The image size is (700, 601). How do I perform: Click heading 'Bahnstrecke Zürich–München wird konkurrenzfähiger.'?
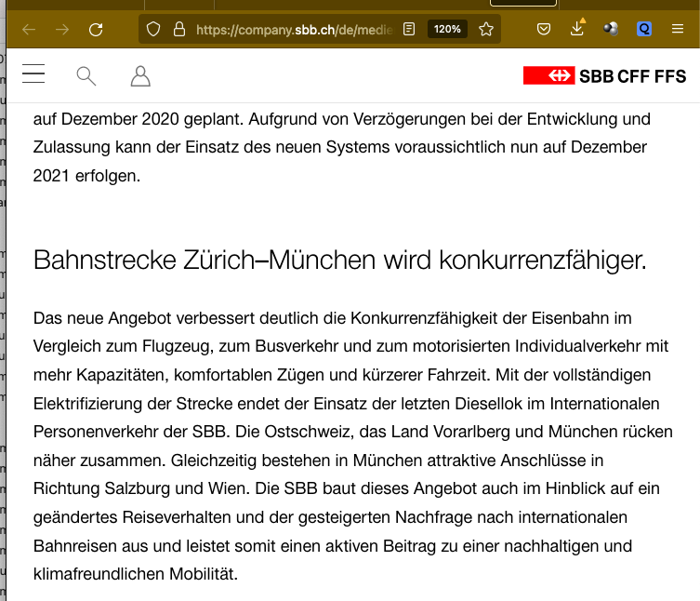[x=340, y=260]
